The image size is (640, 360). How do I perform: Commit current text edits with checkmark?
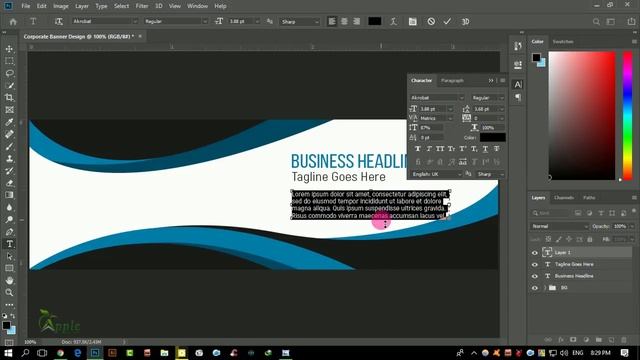click(x=447, y=22)
